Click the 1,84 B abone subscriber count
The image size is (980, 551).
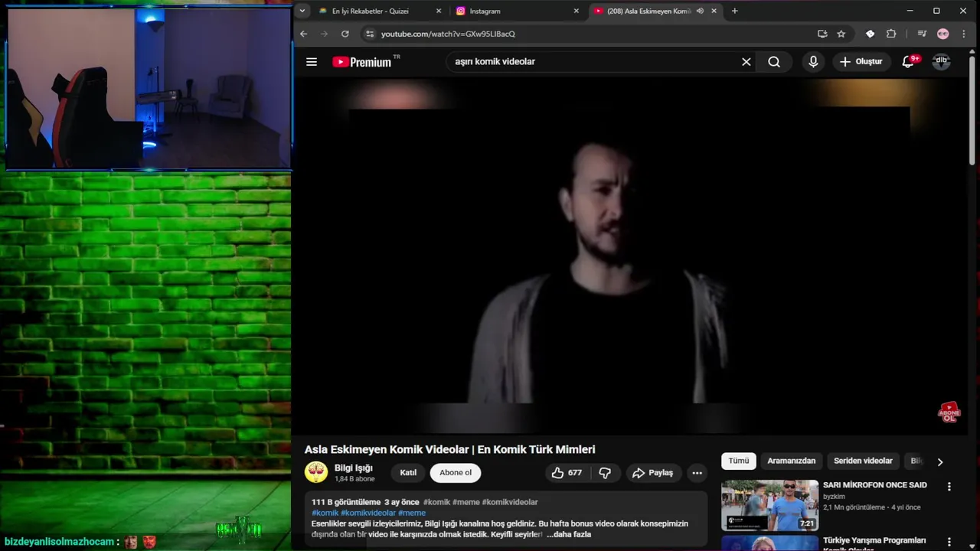click(x=354, y=479)
